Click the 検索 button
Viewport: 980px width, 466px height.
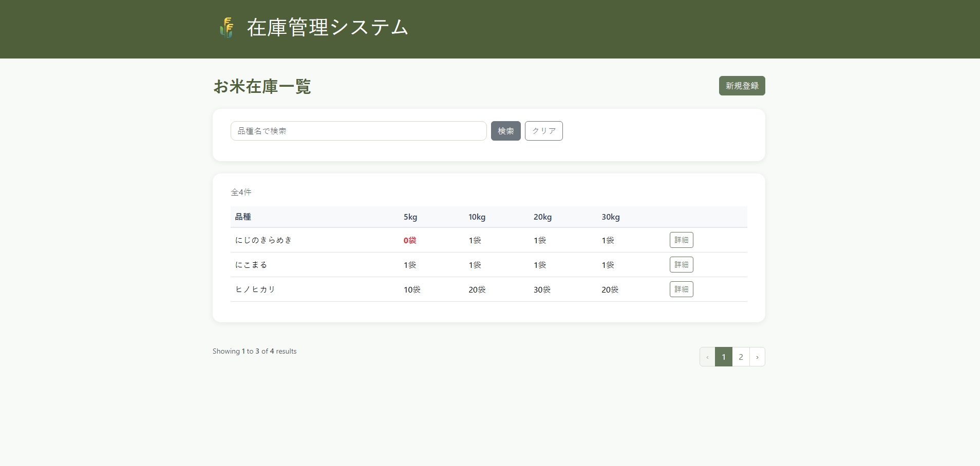[506, 131]
